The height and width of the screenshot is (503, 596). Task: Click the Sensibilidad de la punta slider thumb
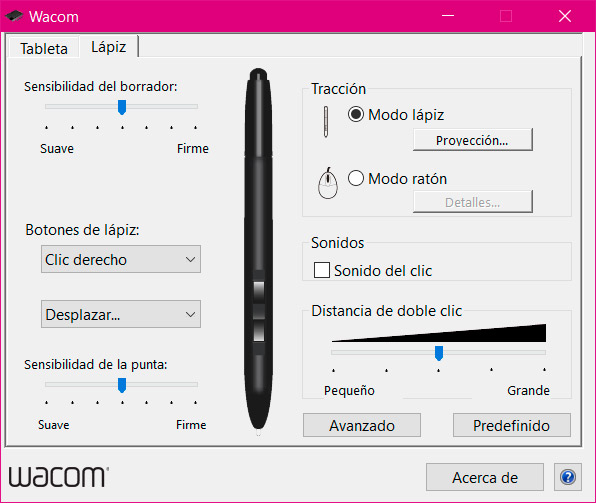(122, 385)
